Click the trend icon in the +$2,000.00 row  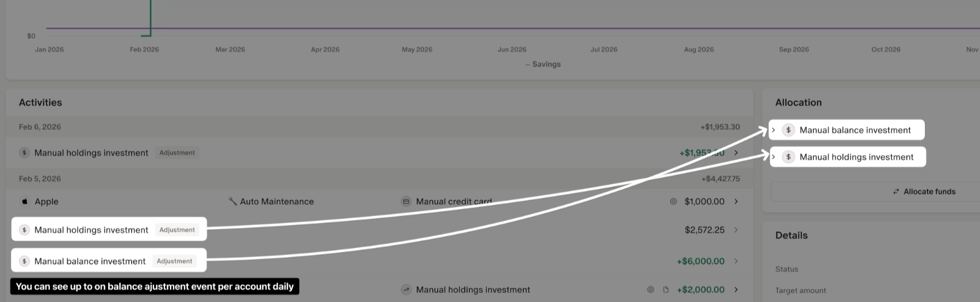pyautogui.click(x=406, y=289)
